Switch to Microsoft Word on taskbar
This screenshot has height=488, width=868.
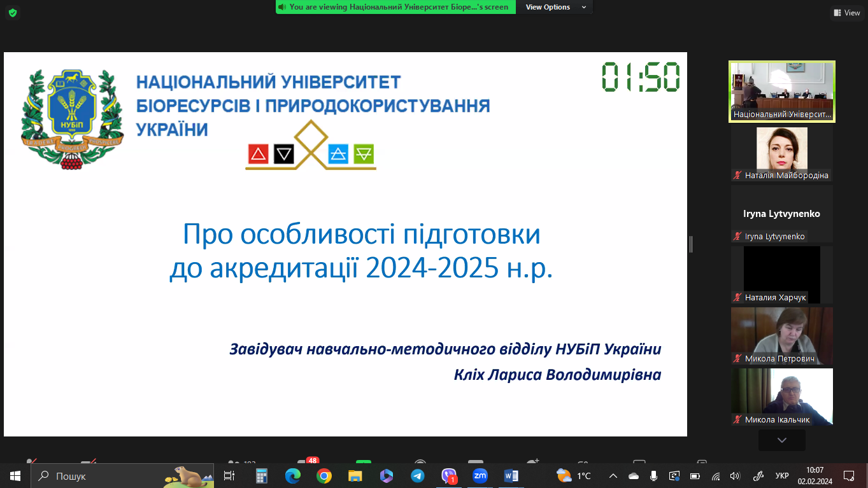tap(511, 475)
